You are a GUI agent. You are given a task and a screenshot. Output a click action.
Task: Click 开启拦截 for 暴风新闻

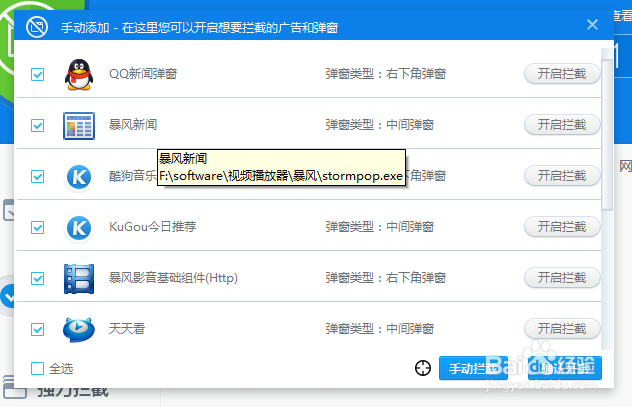tap(562, 125)
